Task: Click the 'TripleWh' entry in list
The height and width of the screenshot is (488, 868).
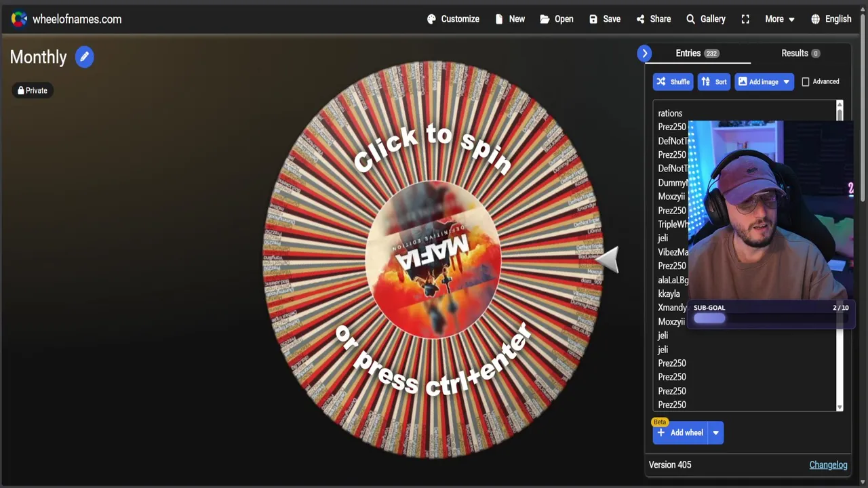Action: point(673,224)
